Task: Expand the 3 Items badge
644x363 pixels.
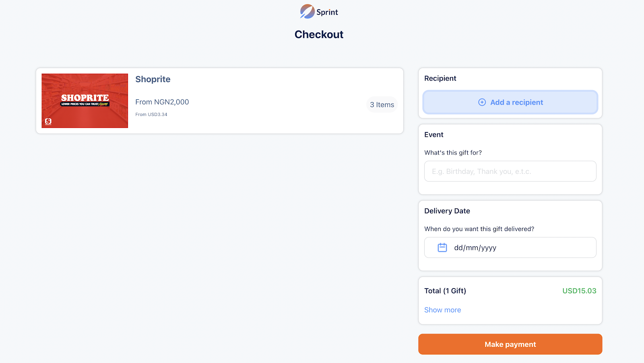Action: [x=382, y=105]
